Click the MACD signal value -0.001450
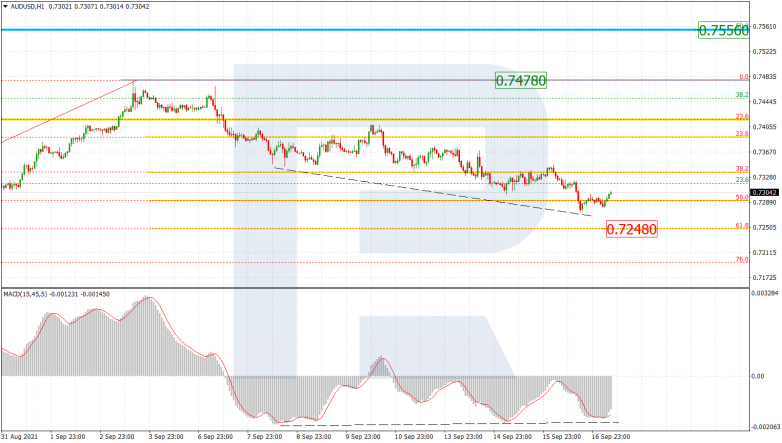This screenshot has height=443, width=782. pyautogui.click(x=96, y=294)
